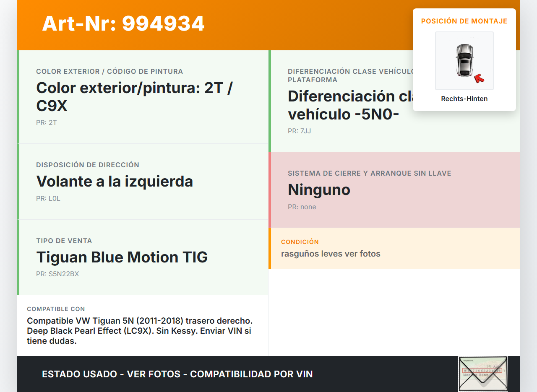Click the rasguños leves ver fotos text

click(331, 254)
